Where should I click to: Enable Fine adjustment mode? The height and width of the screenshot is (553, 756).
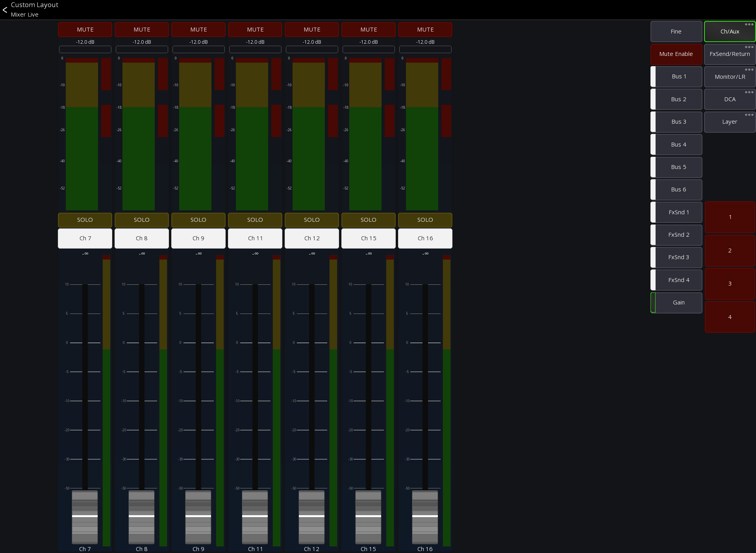[x=676, y=32]
